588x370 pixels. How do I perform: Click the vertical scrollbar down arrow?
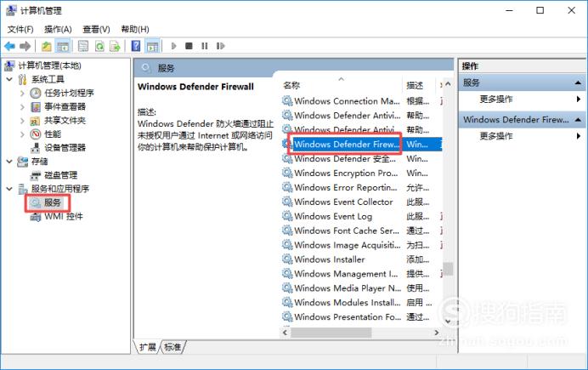[448, 322]
